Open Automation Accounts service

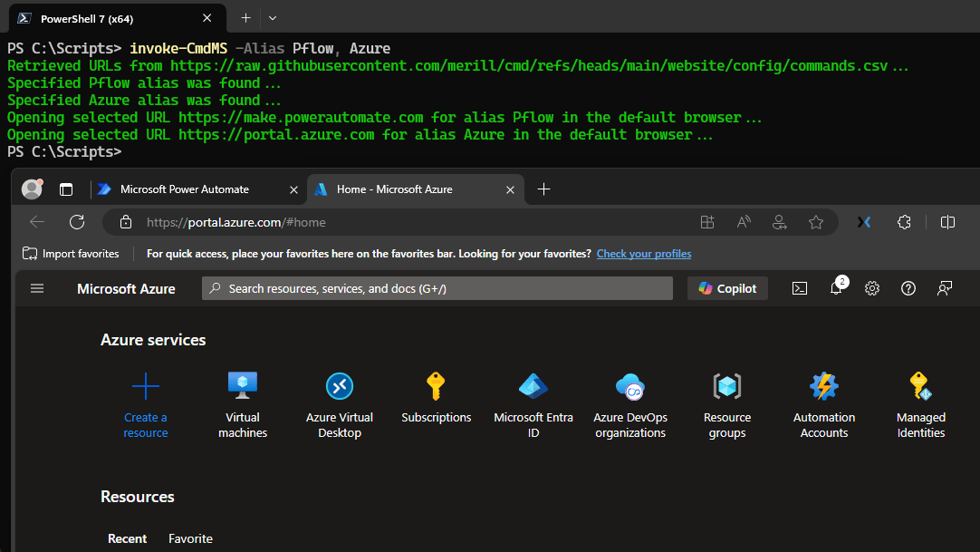(x=823, y=405)
